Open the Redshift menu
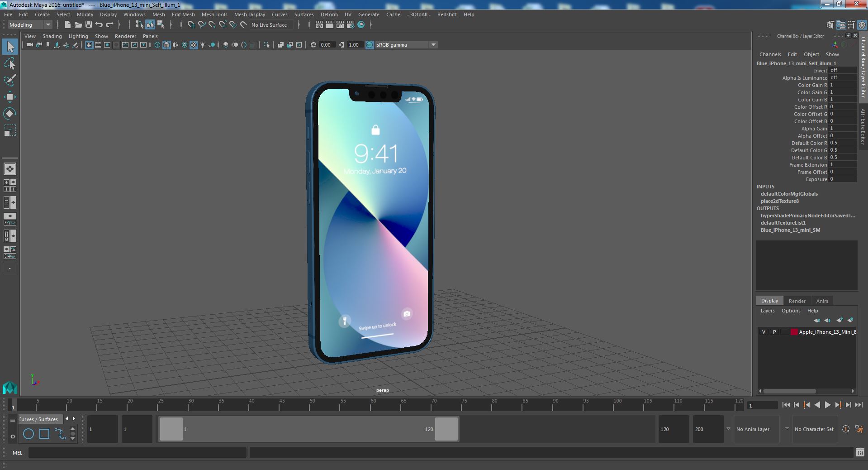This screenshot has width=868, height=470. coord(447,14)
